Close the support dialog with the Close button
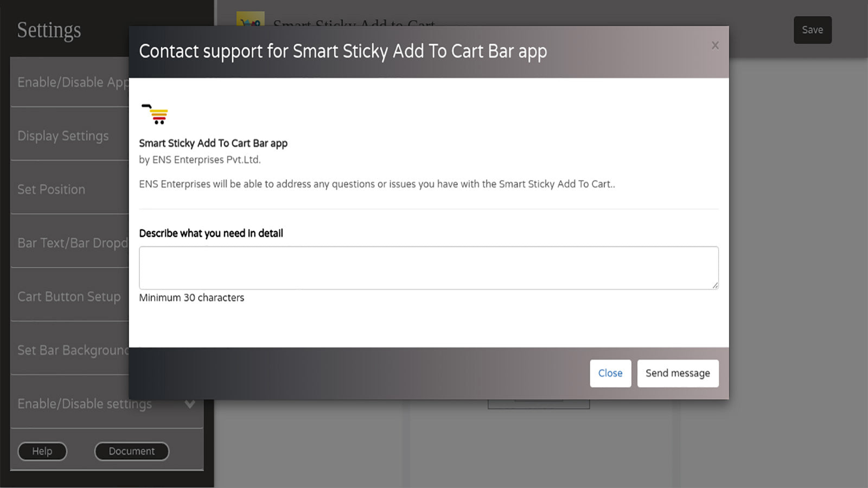Image resolution: width=868 pixels, height=488 pixels. coord(610,373)
